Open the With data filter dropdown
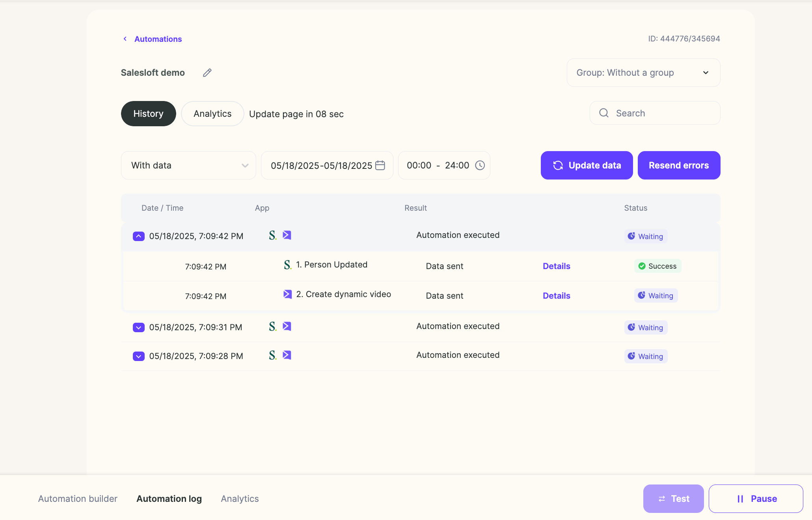 (x=188, y=165)
